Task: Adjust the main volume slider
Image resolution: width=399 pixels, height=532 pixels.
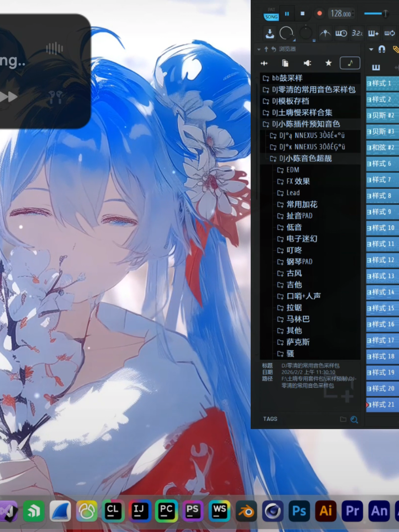Action: coord(376,13)
